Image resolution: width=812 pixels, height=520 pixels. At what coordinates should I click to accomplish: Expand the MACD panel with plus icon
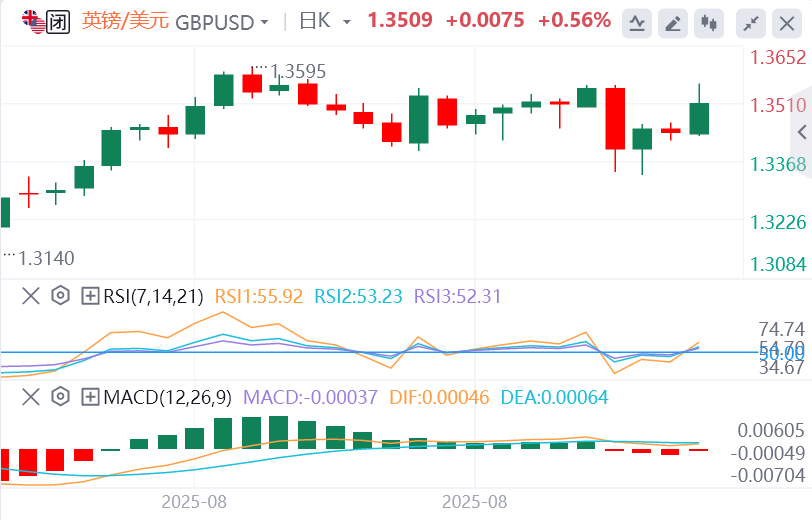click(x=90, y=397)
